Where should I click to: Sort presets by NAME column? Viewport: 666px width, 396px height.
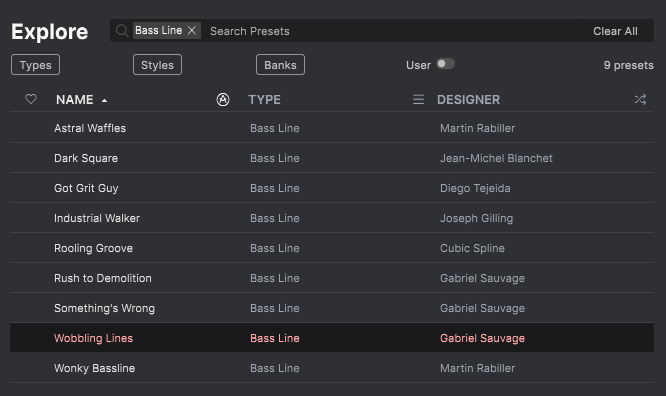75,99
